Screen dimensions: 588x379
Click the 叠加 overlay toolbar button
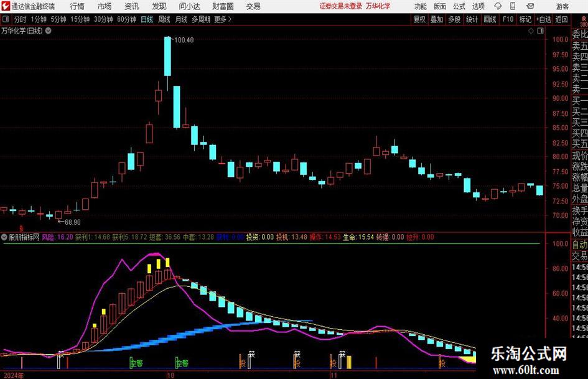(x=437, y=19)
